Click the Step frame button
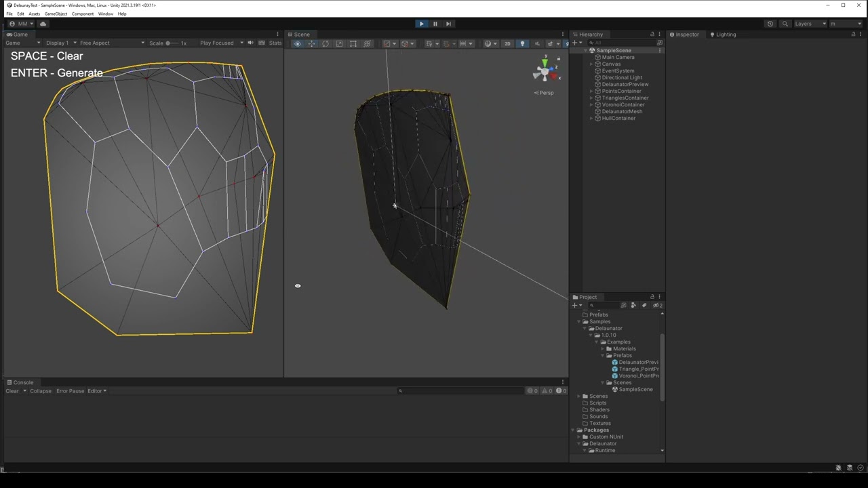868x488 pixels. [x=448, y=24]
